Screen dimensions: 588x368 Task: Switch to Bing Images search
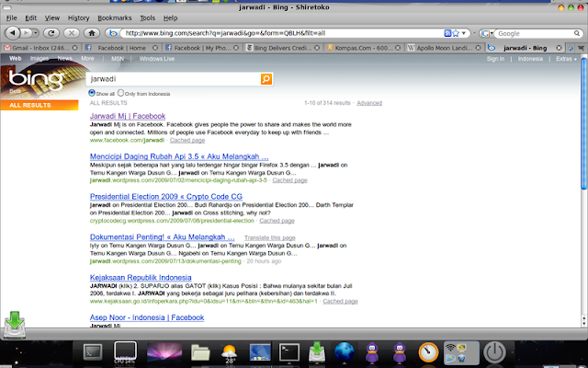click(40, 59)
